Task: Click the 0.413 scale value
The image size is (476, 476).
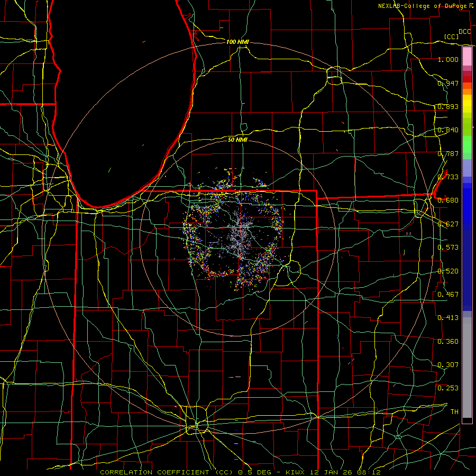Action: tap(448, 318)
